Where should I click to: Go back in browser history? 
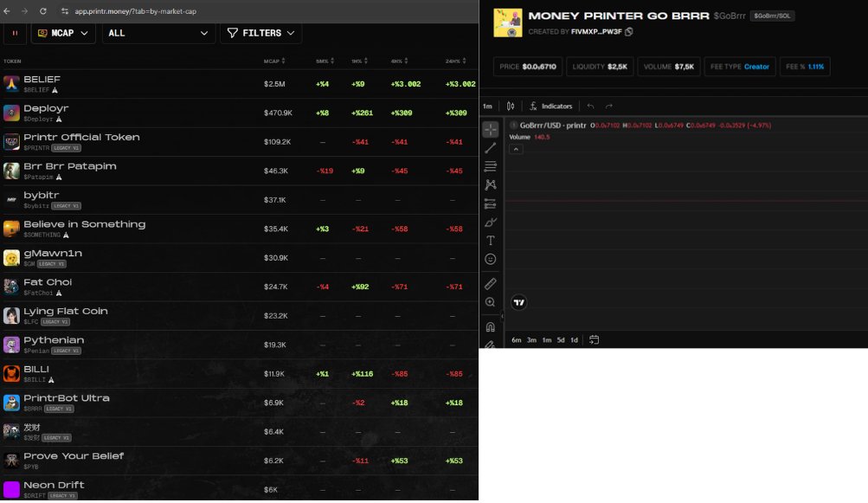tap(7, 11)
